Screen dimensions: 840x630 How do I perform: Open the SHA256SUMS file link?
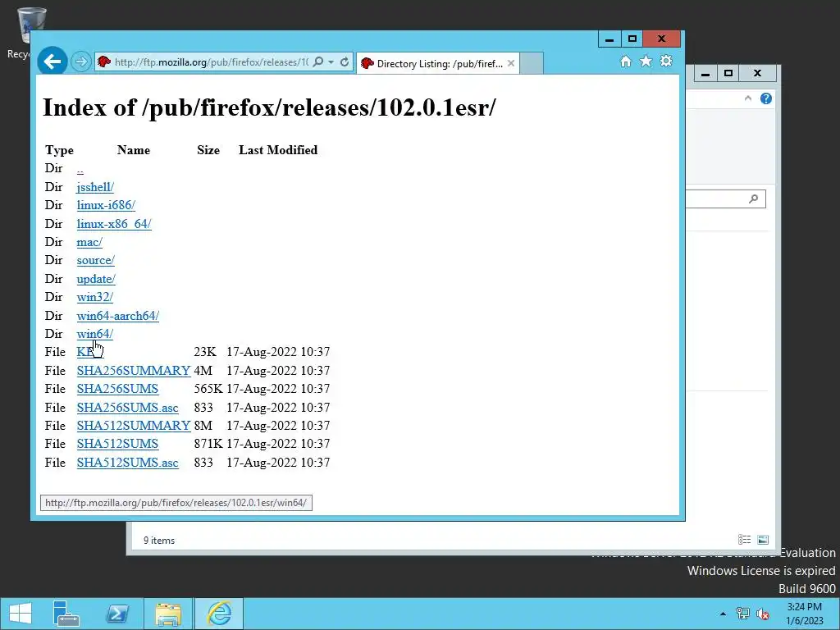117,389
